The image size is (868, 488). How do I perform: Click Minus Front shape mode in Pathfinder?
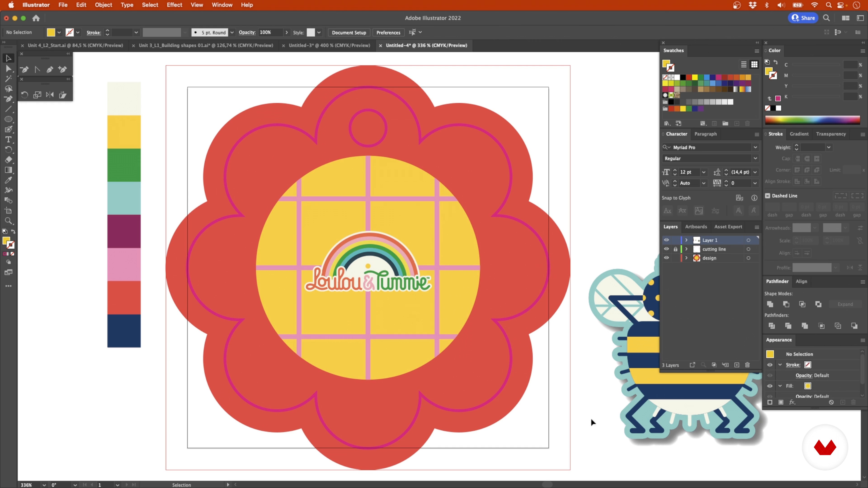click(x=786, y=304)
